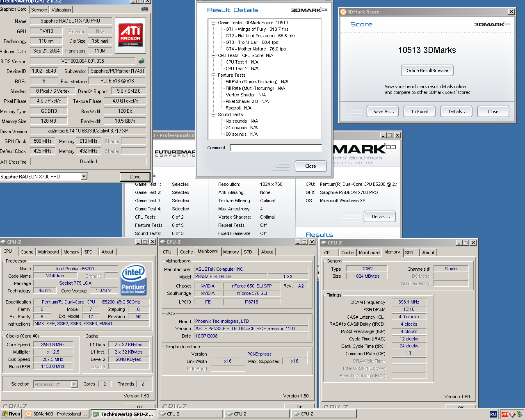Click the RU language indicator in tray
This screenshot has width=525, height=420.
(493, 414)
